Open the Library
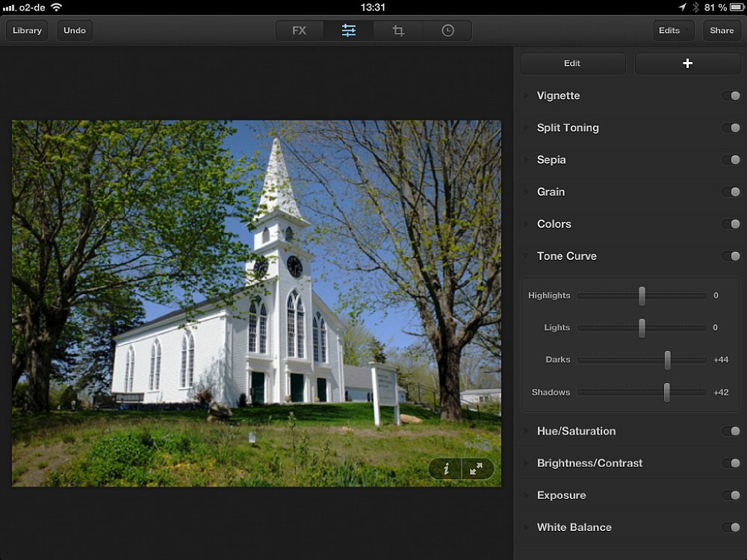 click(x=27, y=31)
